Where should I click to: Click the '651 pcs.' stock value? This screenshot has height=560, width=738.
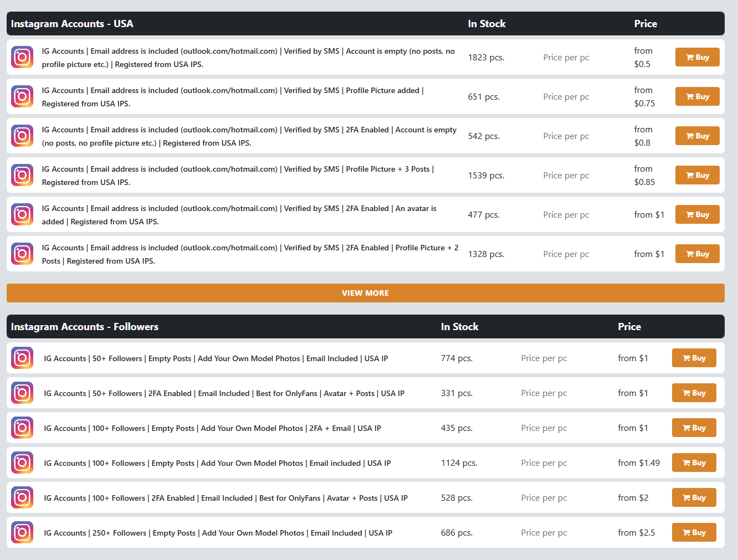pyautogui.click(x=484, y=97)
